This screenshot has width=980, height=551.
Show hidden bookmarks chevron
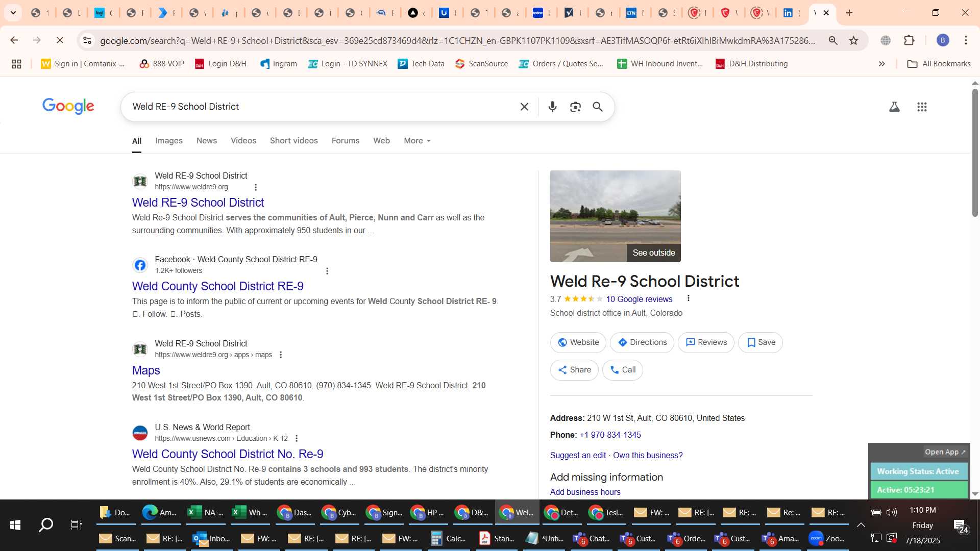click(881, 64)
